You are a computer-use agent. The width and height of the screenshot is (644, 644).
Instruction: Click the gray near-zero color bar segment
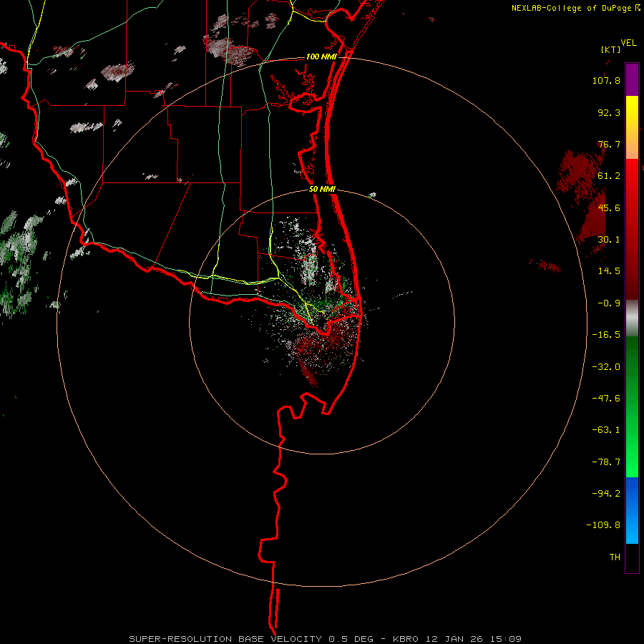(x=632, y=318)
